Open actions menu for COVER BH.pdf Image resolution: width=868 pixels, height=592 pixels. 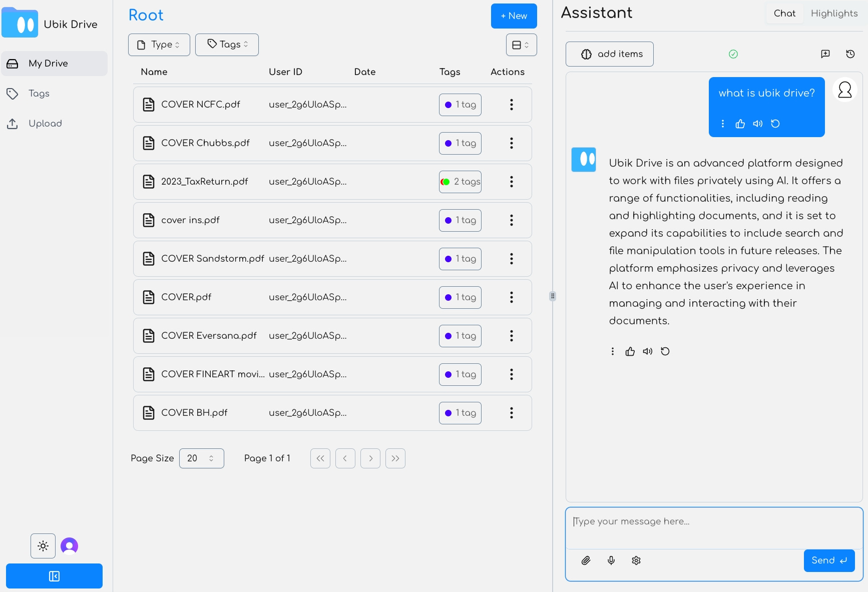point(511,413)
